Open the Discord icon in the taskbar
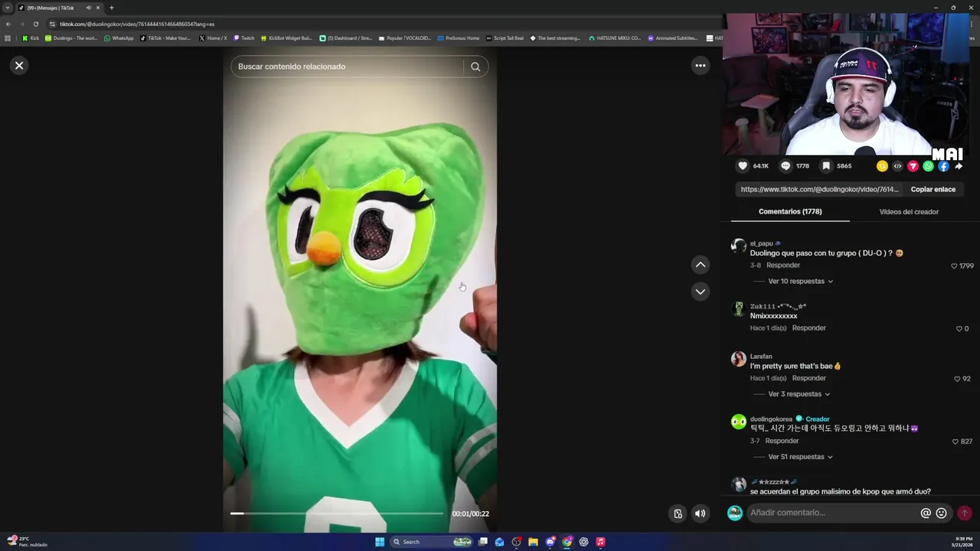This screenshot has width=980, height=551. (x=550, y=542)
